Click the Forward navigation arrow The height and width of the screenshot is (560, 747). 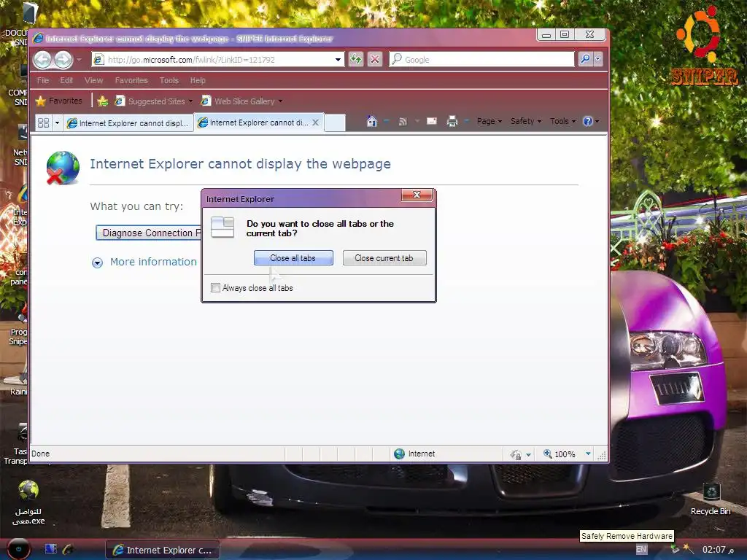[x=63, y=60]
